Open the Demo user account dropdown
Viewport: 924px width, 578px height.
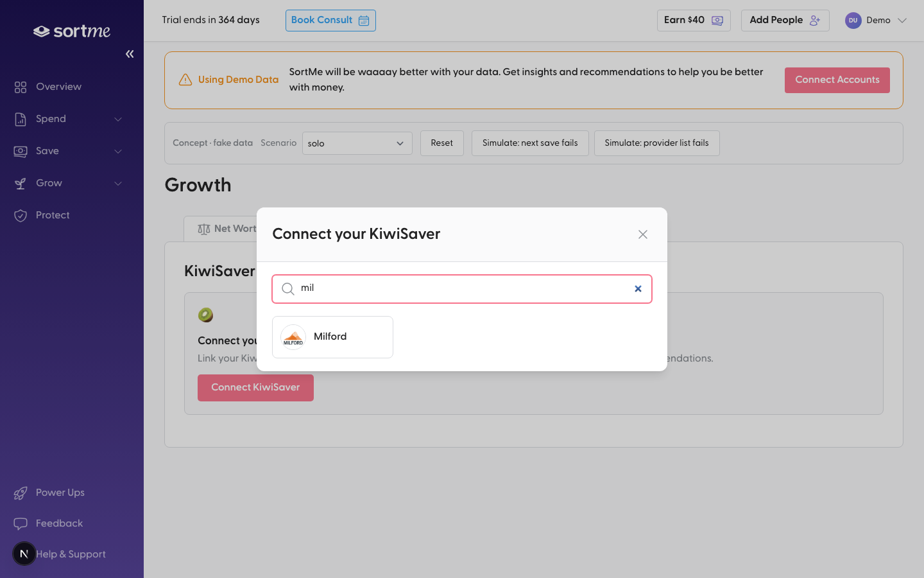pos(877,21)
